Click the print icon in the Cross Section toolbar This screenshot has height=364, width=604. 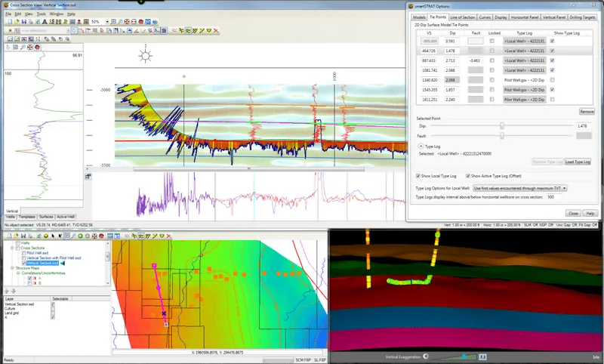(x=31, y=22)
